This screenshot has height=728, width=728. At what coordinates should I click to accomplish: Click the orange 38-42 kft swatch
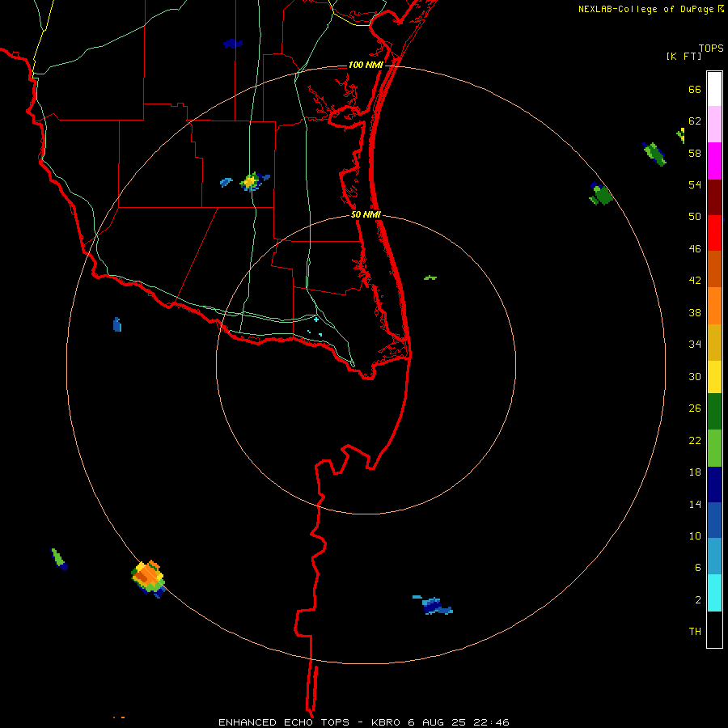tap(714, 306)
